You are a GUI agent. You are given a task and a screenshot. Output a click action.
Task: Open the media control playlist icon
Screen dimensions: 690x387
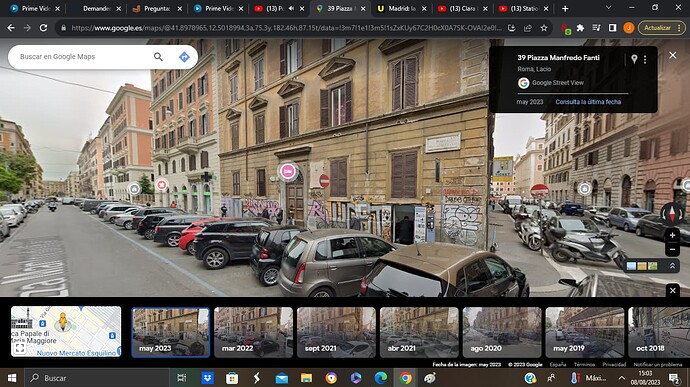(x=596, y=28)
